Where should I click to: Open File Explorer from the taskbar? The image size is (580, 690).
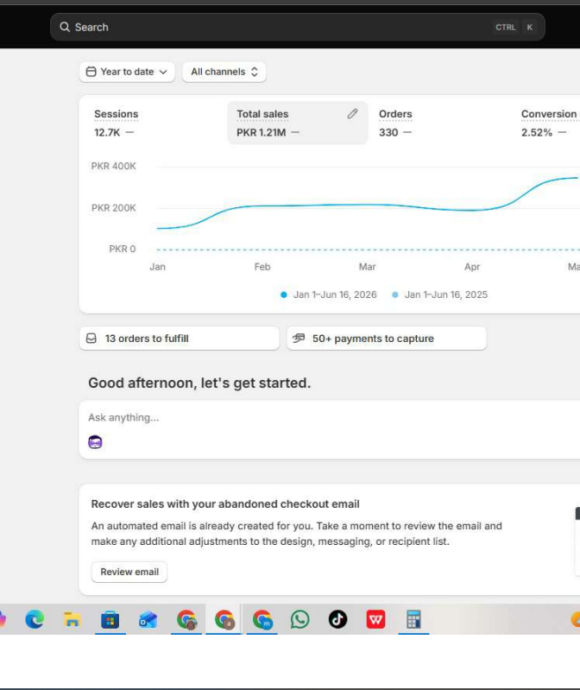[x=72, y=620]
